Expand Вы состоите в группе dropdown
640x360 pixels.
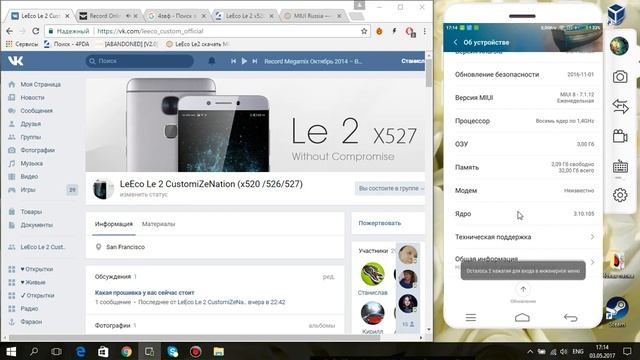pos(391,188)
